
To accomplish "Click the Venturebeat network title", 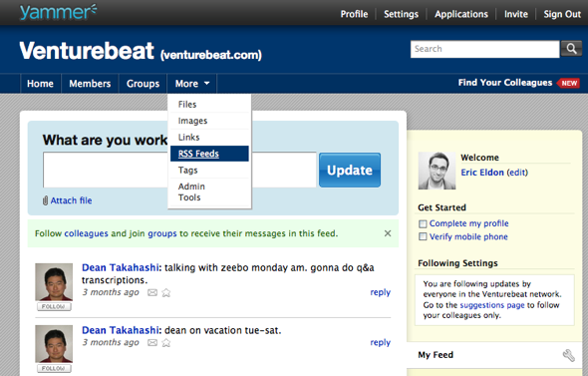I will pyautogui.click(x=87, y=51).
